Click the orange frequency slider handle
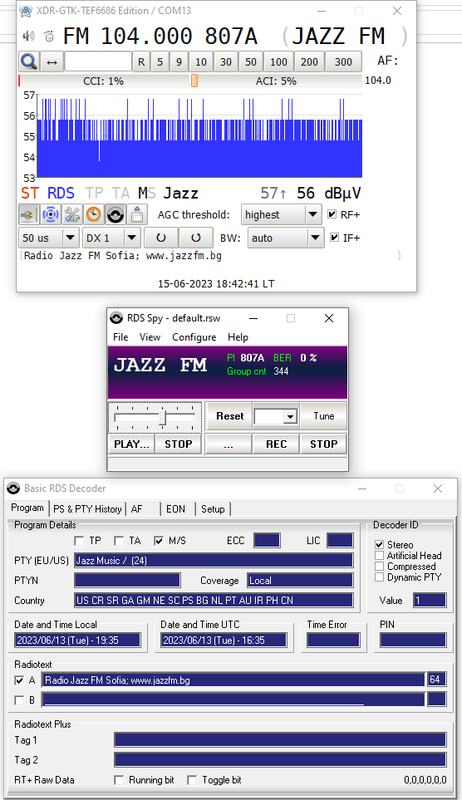The height and width of the screenshot is (800, 462). (x=194, y=81)
